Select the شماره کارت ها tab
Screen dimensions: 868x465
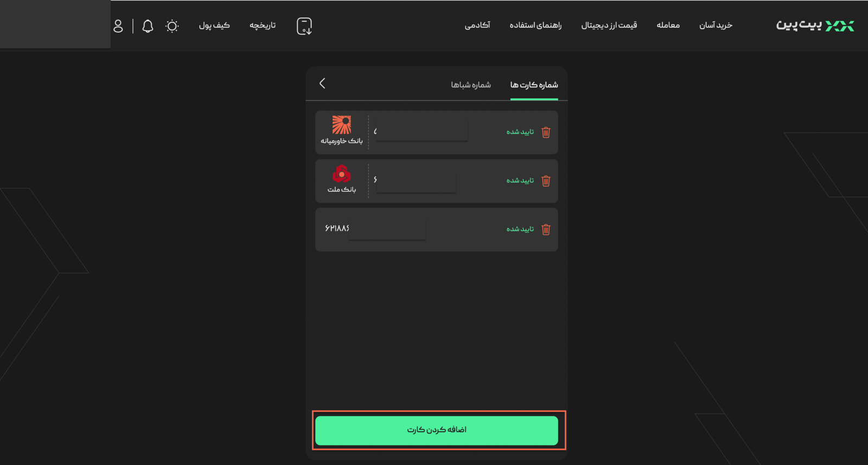pyautogui.click(x=534, y=85)
